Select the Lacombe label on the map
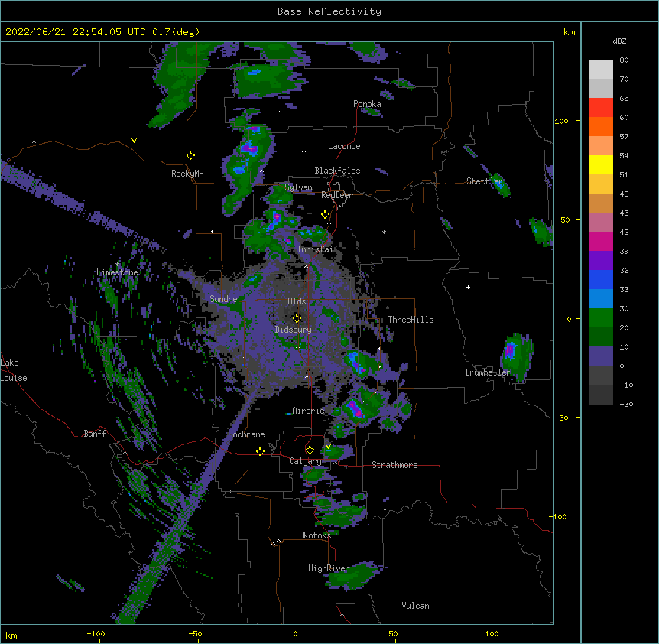 click(x=344, y=146)
